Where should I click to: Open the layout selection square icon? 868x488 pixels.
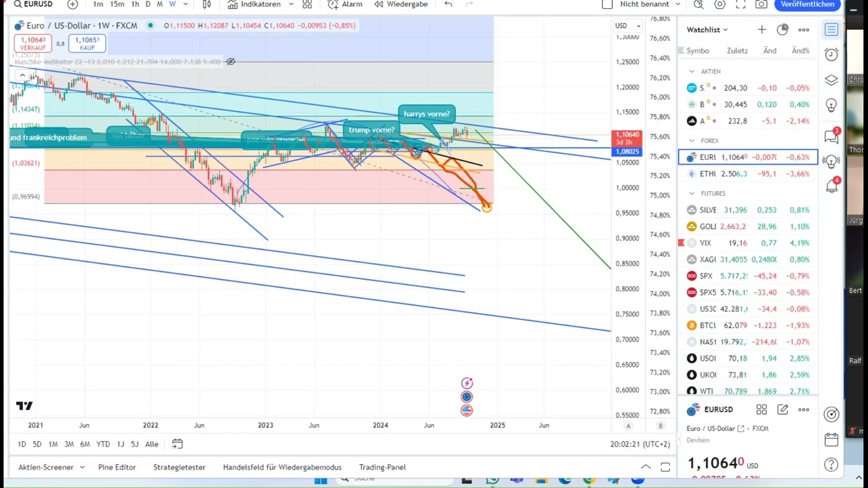point(608,4)
